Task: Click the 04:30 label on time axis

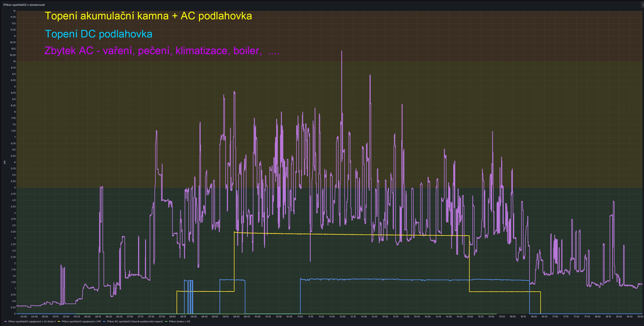Action: point(24,317)
